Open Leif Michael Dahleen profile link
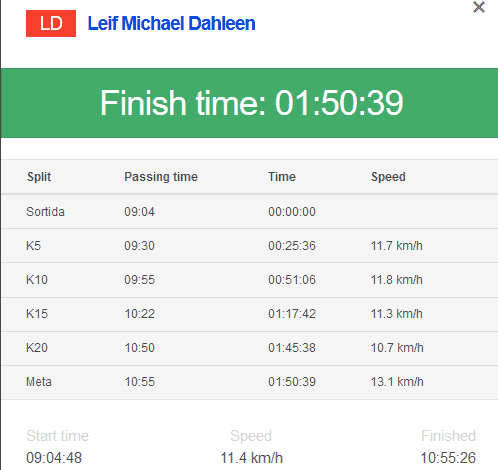498x470 pixels. click(171, 23)
